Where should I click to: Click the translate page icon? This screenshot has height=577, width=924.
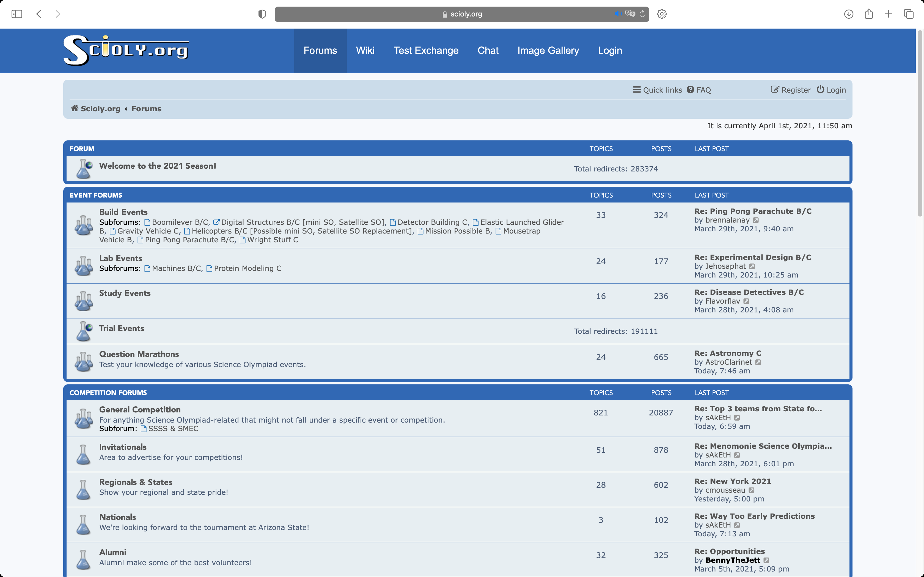click(630, 14)
